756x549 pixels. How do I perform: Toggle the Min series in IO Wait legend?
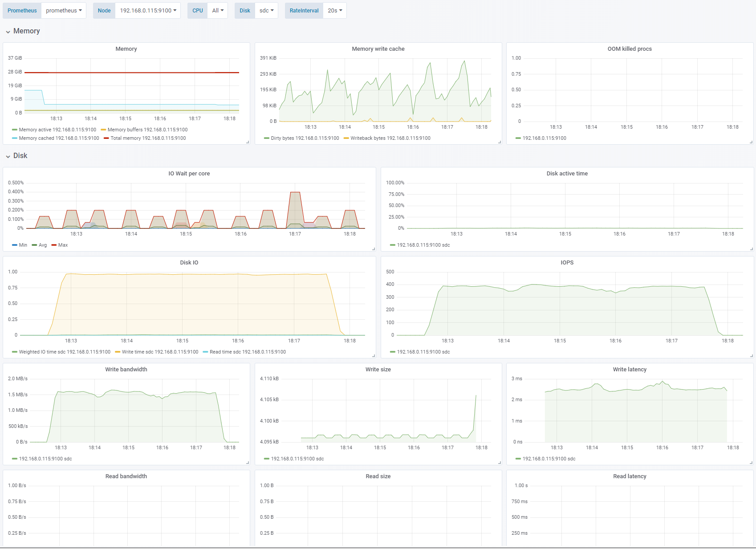point(20,245)
